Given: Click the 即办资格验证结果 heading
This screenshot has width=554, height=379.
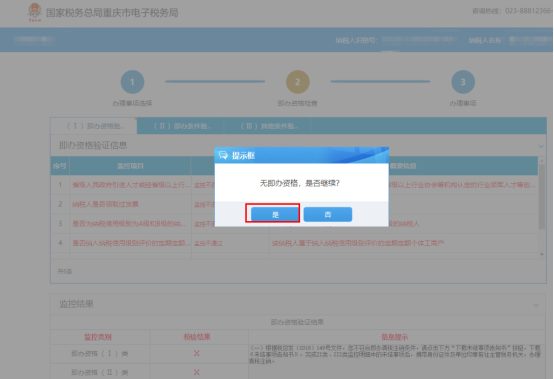Looking at the screenshot, I should [297, 322].
